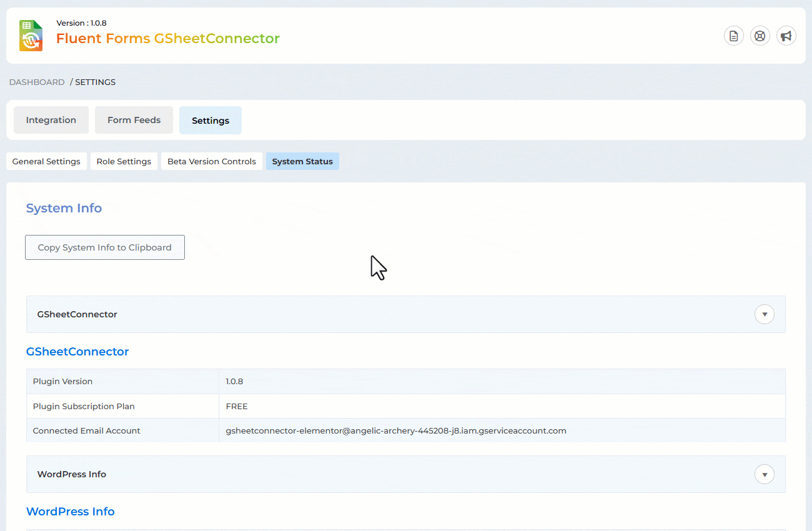812x531 pixels.
Task: Click the Plugin Subscription Plan FREE row
Action: click(406, 406)
